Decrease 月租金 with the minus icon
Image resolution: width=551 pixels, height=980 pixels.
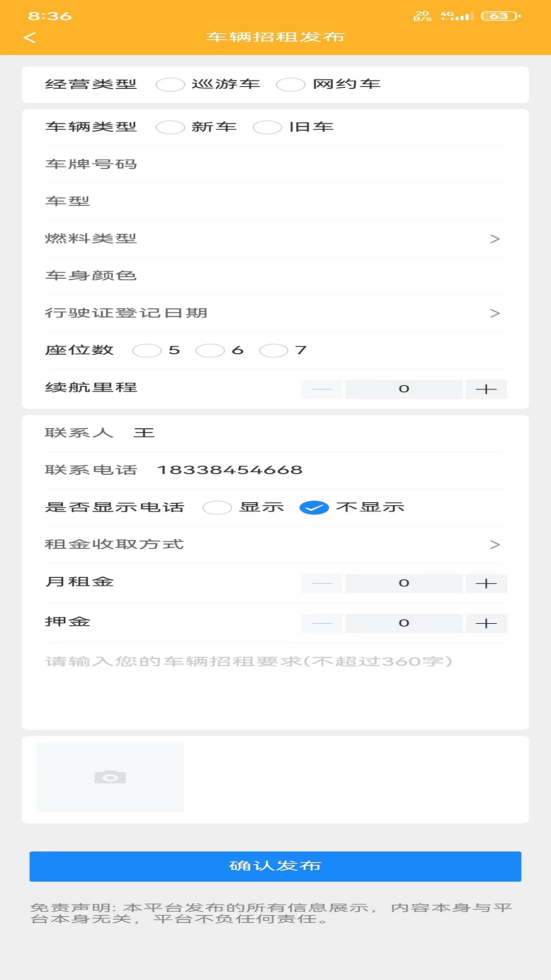coord(321,583)
